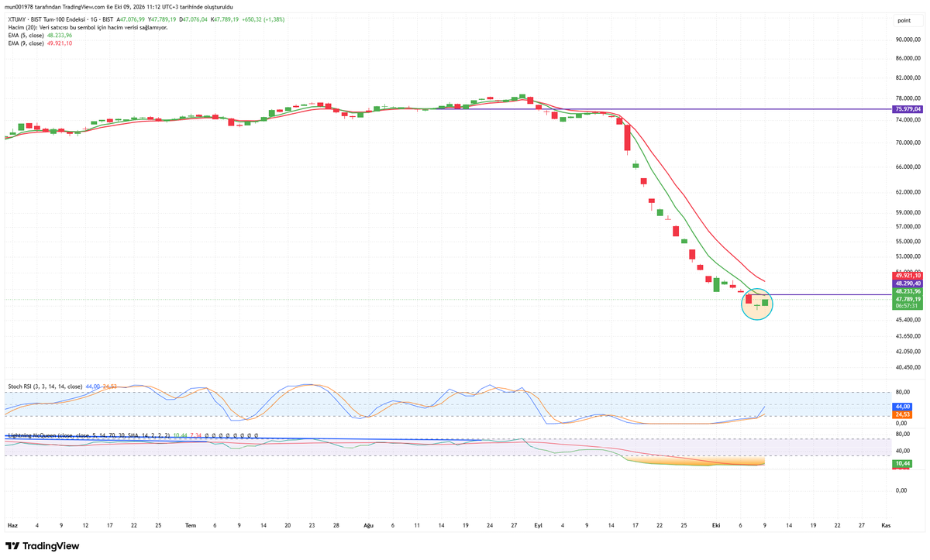Select the EMA (9, close) indicator legend
930x560 pixels.
[40, 43]
